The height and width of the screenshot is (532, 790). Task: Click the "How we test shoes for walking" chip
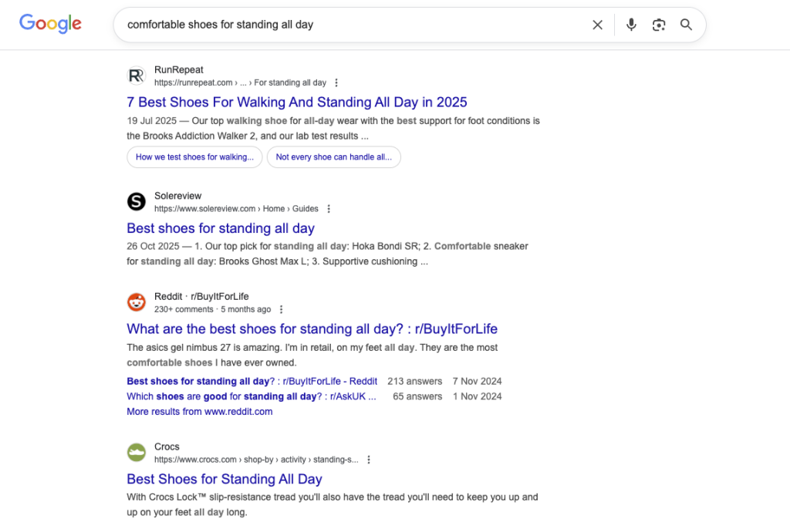194,157
